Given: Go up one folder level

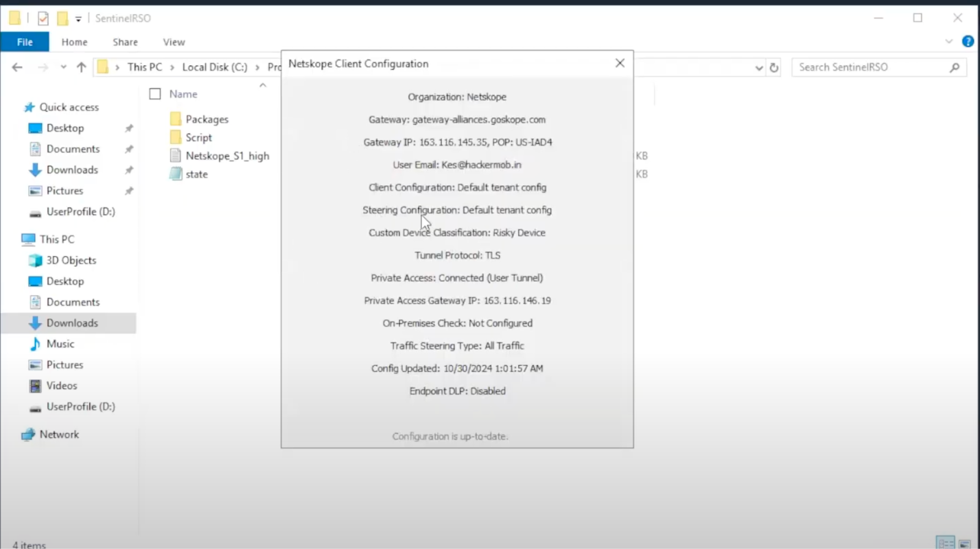Looking at the screenshot, I should click(x=81, y=67).
